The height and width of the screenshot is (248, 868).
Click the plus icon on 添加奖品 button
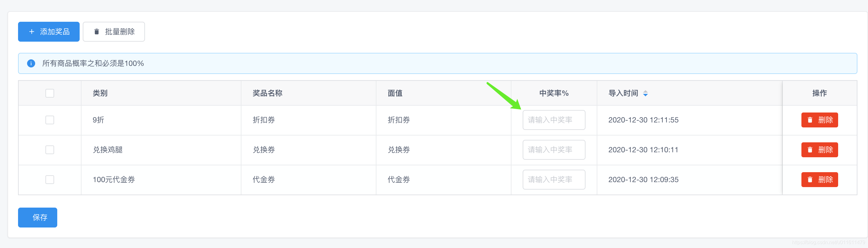[32, 32]
